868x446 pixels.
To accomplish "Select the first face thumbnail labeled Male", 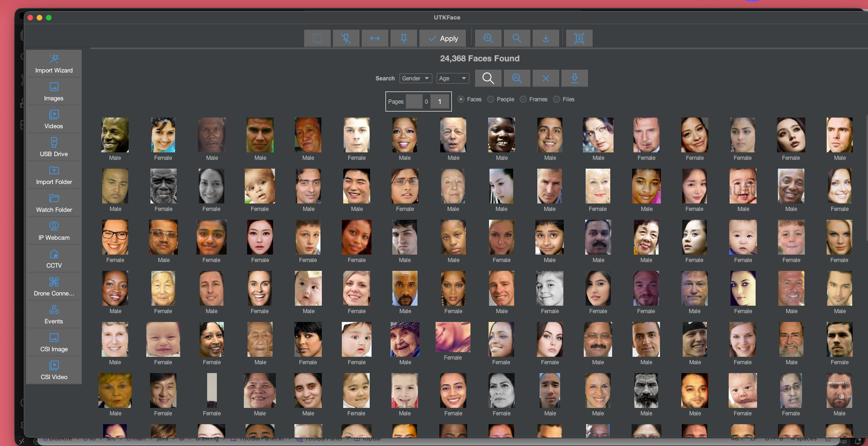I will 115,135.
